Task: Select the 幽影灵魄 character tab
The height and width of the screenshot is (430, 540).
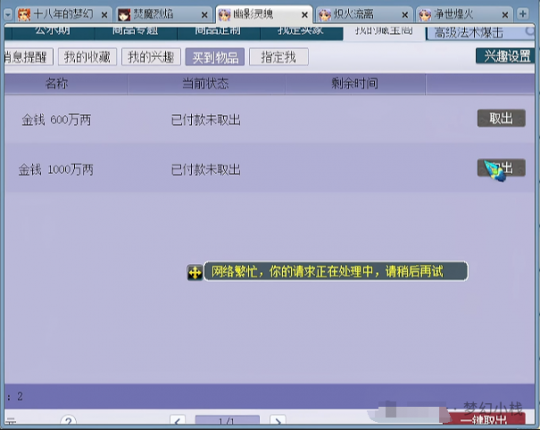Action: click(264, 14)
